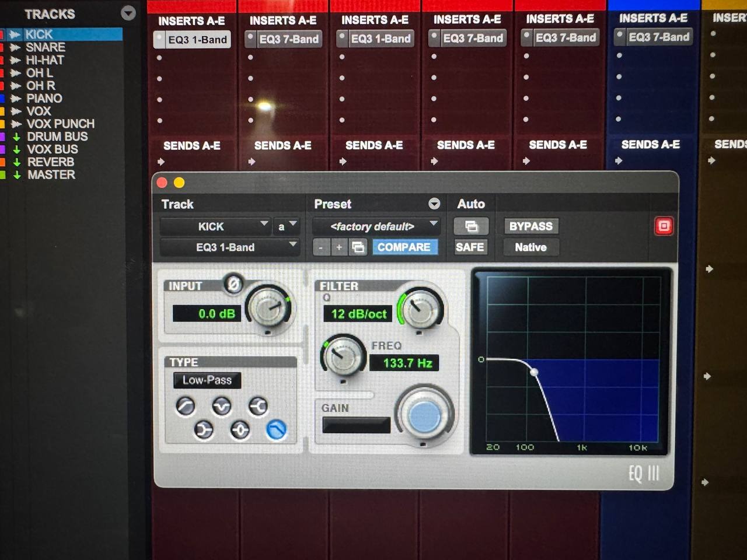
Task: Toggle the blue COMPARE button
Action: (404, 247)
